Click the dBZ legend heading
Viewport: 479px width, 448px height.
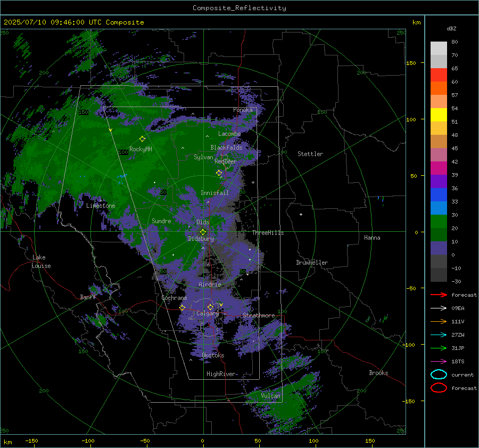[451, 28]
